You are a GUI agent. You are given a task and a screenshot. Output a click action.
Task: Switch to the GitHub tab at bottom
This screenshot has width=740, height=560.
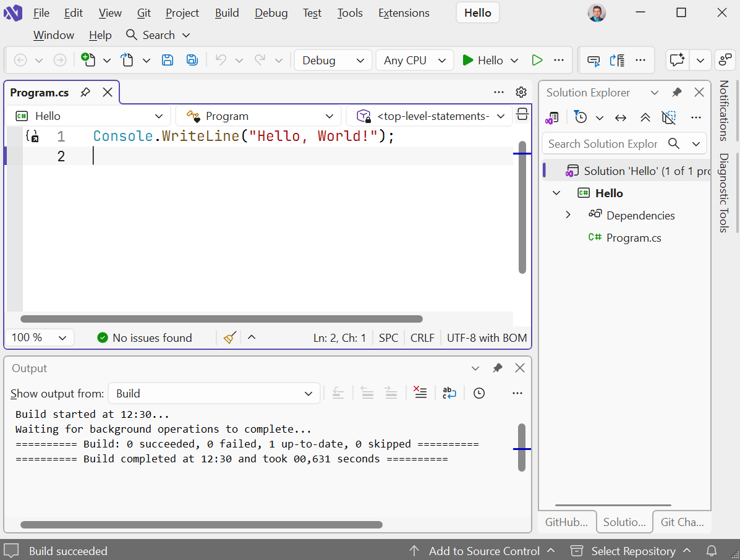click(x=566, y=522)
